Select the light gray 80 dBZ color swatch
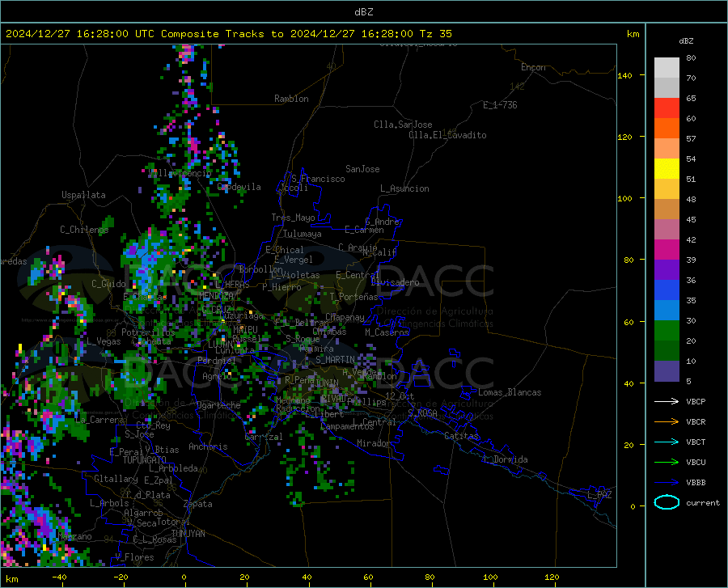This screenshot has height=588, width=728. (667, 68)
